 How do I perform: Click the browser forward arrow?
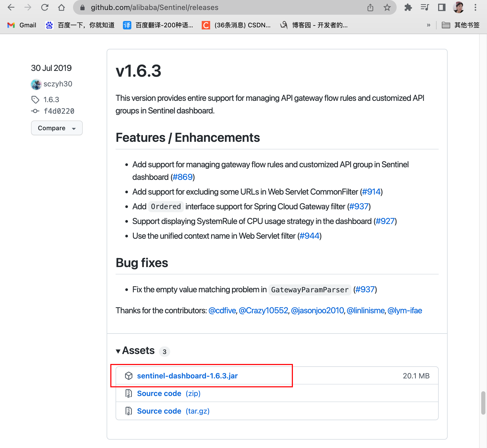(28, 7)
